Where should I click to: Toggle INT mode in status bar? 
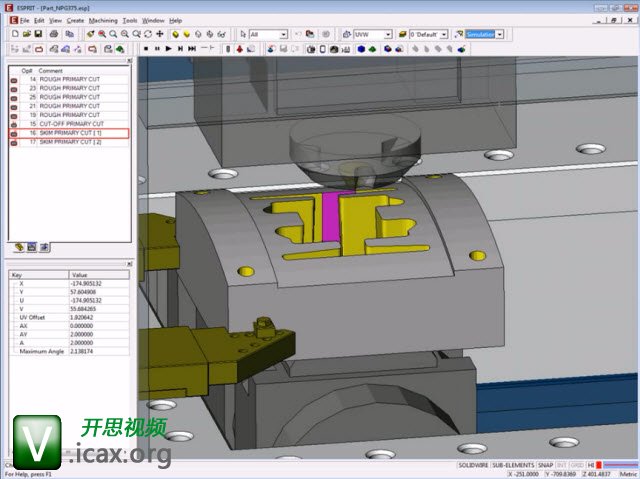pos(562,465)
